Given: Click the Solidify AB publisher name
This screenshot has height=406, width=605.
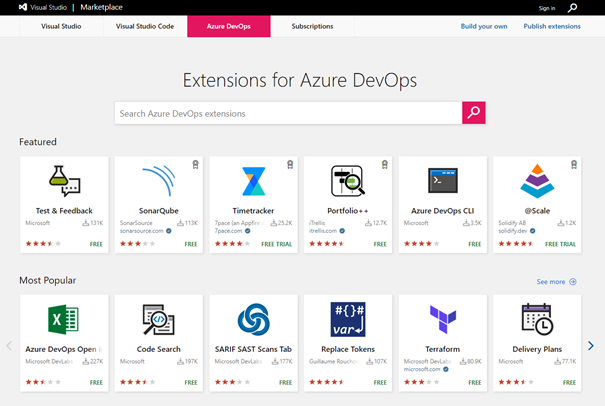Looking at the screenshot, I should (512, 223).
